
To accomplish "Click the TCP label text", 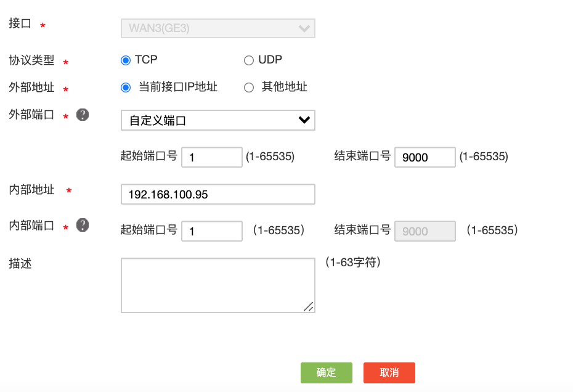I will point(146,60).
